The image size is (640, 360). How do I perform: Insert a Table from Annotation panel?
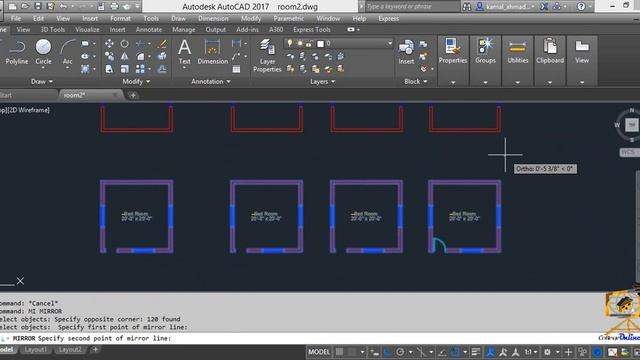(236, 69)
